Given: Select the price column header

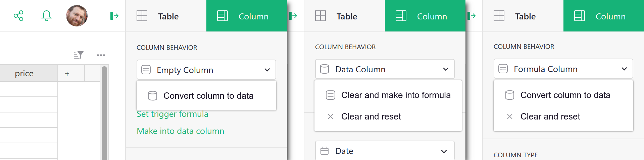Looking at the screenshot, I should tap(24, 74).
